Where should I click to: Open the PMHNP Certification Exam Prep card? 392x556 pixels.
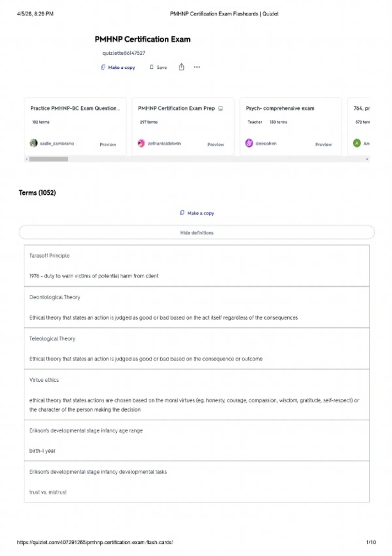coord(183,126)
